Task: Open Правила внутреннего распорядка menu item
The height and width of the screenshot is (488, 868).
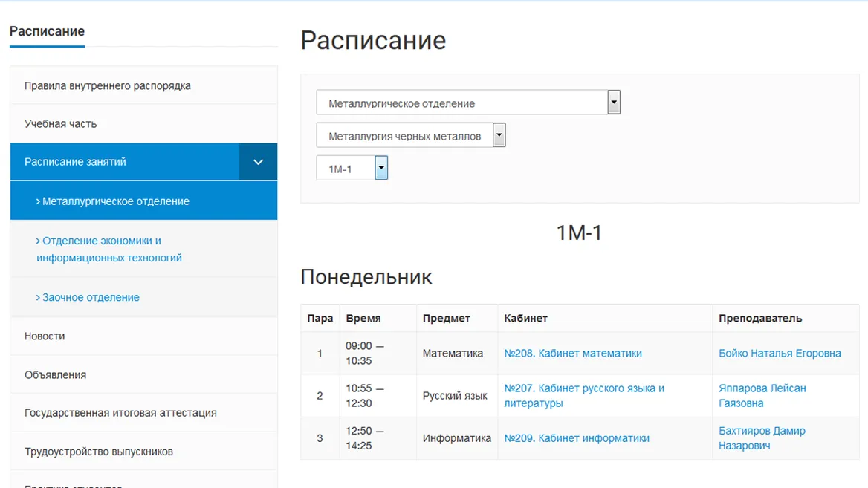Action: (x=144, y=85)
